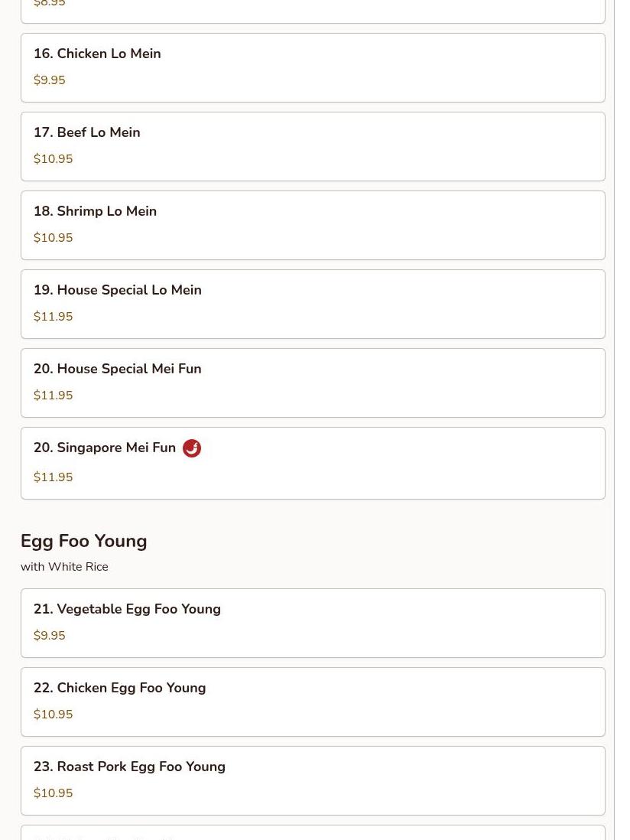Open 23. Roast Pork Egg Foo Young

click(x=313, y=780)
